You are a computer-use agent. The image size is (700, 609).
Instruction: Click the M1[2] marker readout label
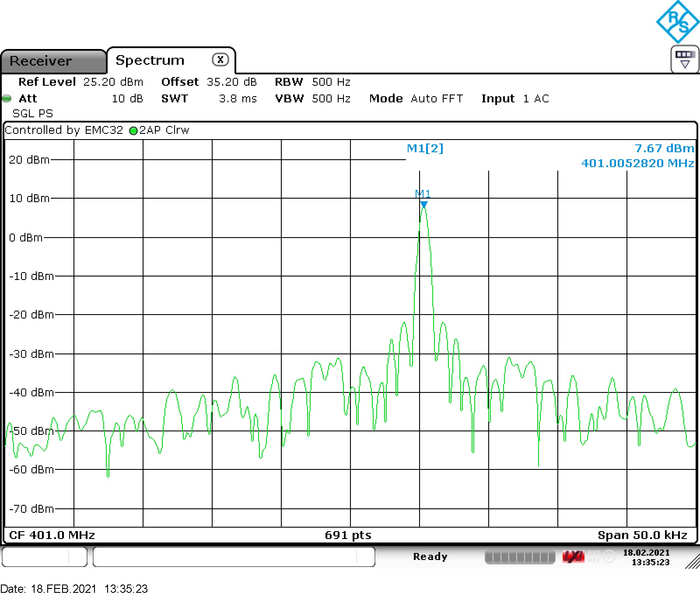click(425, 148)
